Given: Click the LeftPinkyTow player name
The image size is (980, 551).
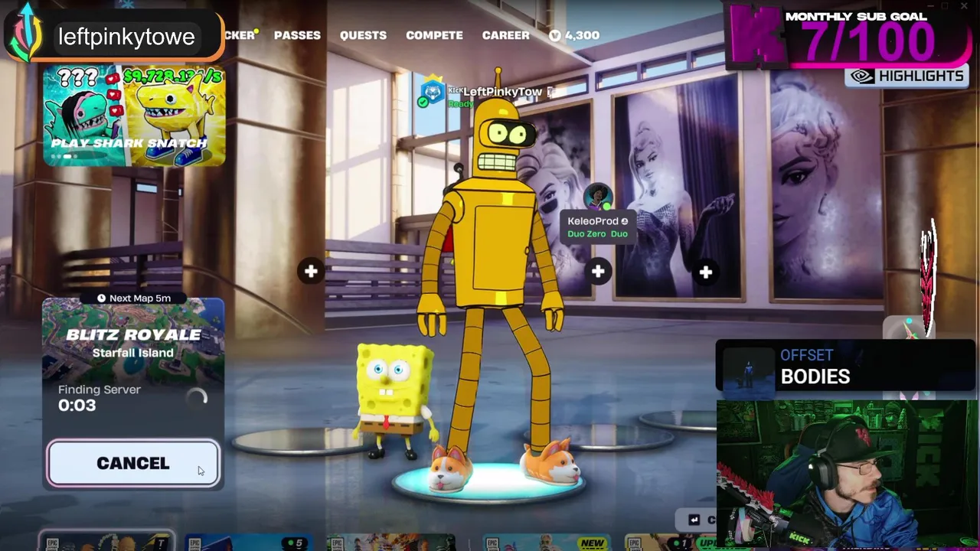Looking at the screenshot, I should [x=502, y=92].
